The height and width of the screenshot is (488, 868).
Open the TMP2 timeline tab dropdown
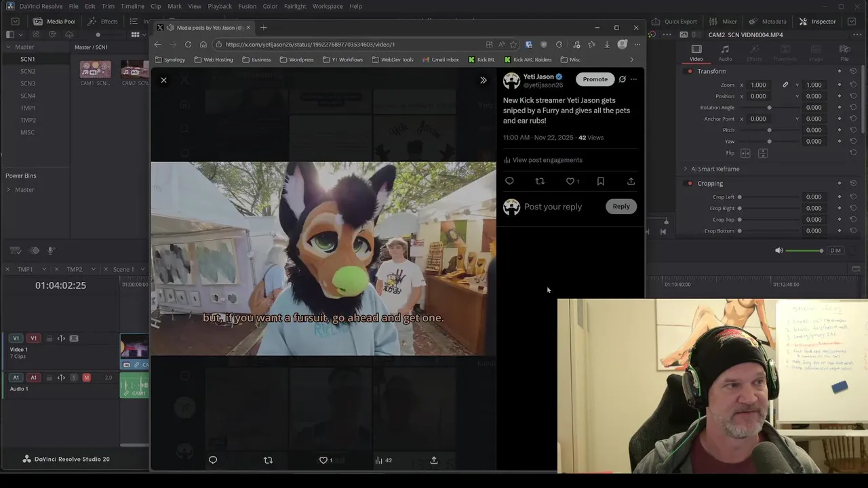(94, 269)
